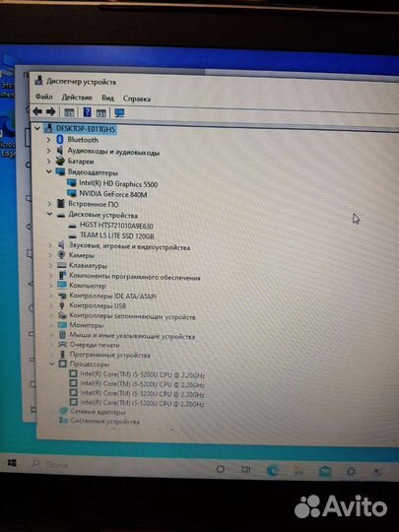Image resolution: width=399 pixels, height=532 pixels.
Task: Select the Контроллеры USB icon
Action: [x=62, y=305]
